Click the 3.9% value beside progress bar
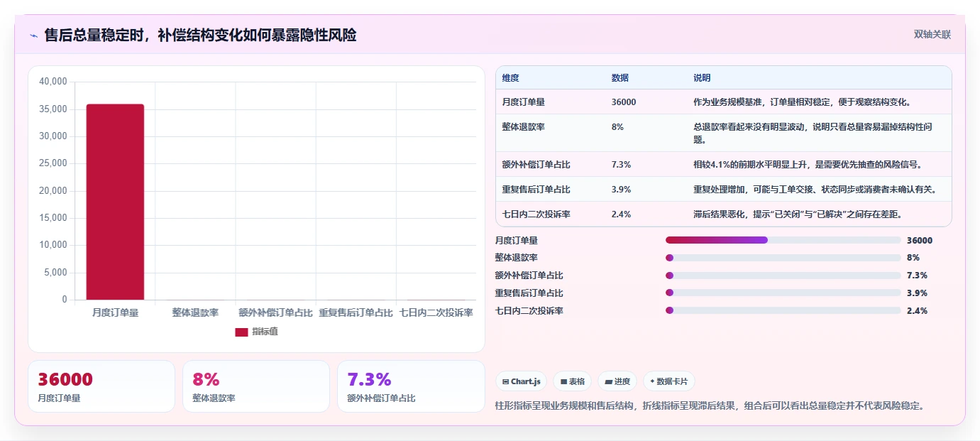 pos(917,293)
